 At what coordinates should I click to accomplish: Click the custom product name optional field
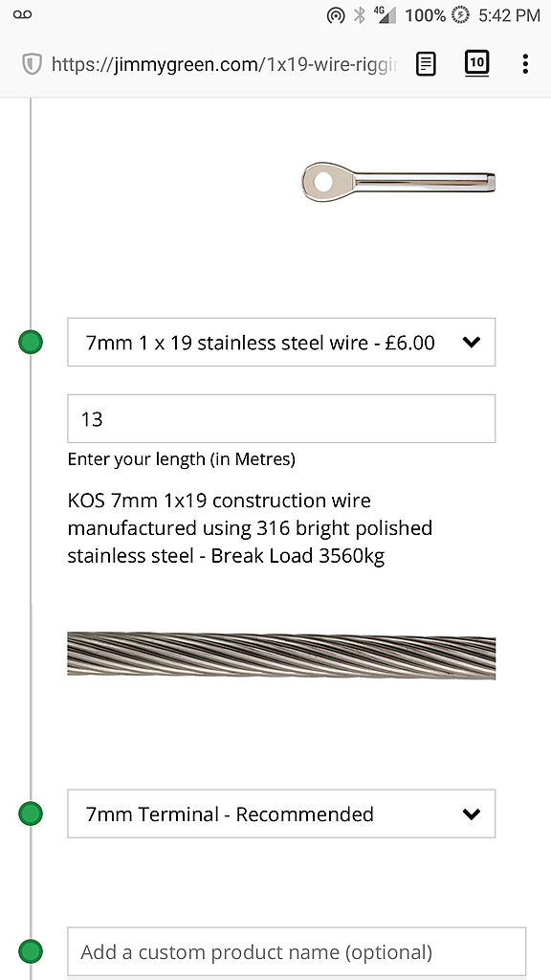(297, 951)
